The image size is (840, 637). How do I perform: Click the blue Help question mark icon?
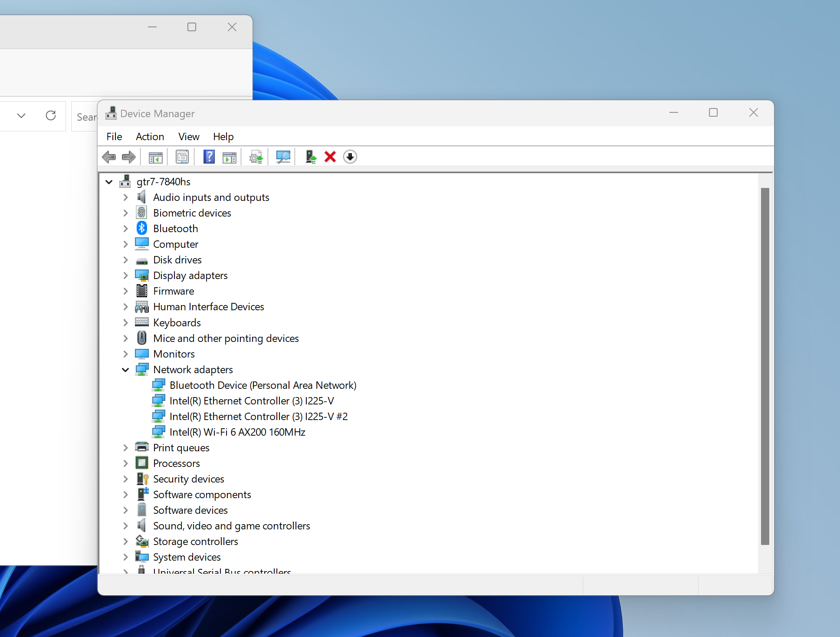tap(209, 157)
